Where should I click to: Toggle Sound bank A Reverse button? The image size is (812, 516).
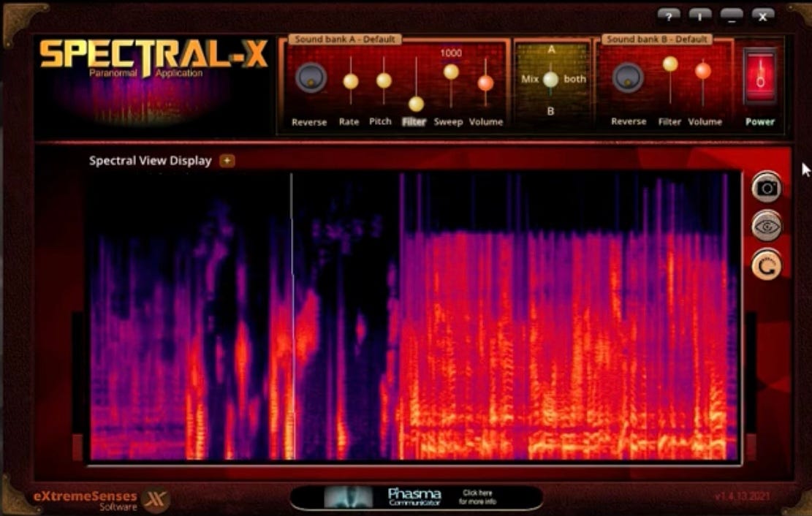311,77
